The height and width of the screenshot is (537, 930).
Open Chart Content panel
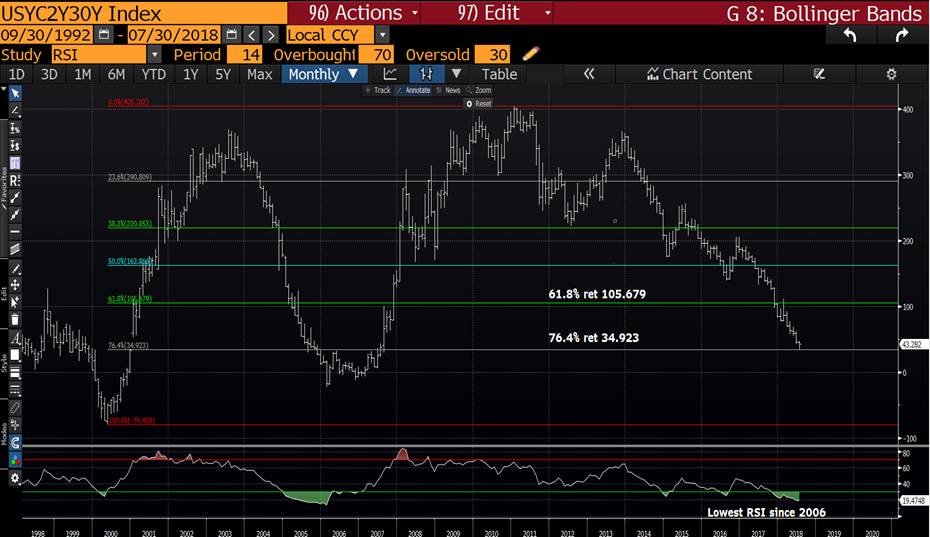[699, 74]
